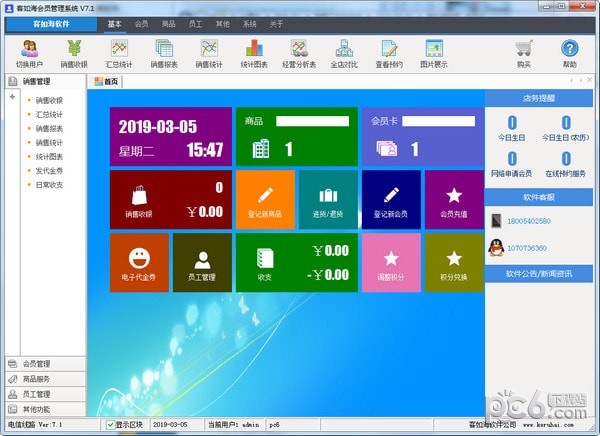Screen dimensions: 600x436
Task: Click the orange 登记新商品 tile
Action: (x=265, y=199)
